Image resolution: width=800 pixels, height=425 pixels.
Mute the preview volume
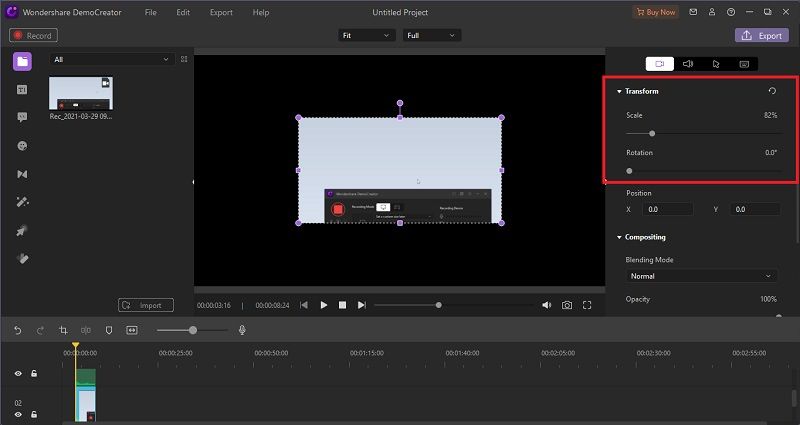[546, 305]
